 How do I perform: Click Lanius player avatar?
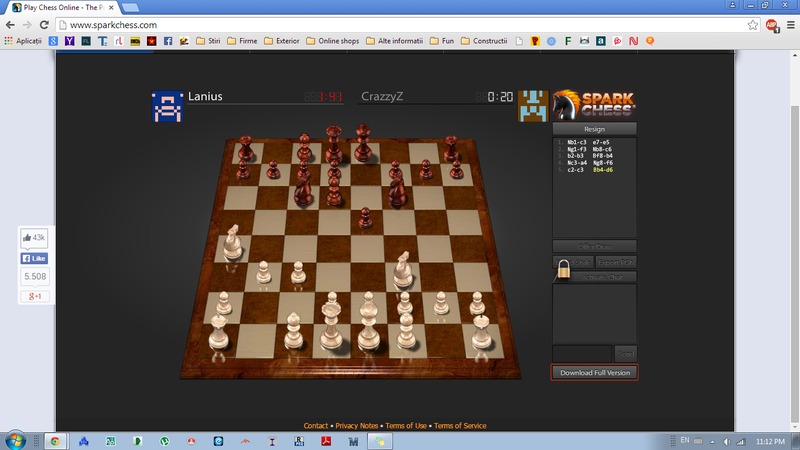[x=167, y=106]
